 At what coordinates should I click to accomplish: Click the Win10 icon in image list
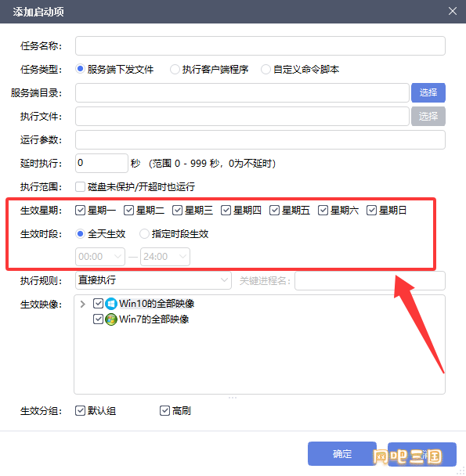[111, 304]
